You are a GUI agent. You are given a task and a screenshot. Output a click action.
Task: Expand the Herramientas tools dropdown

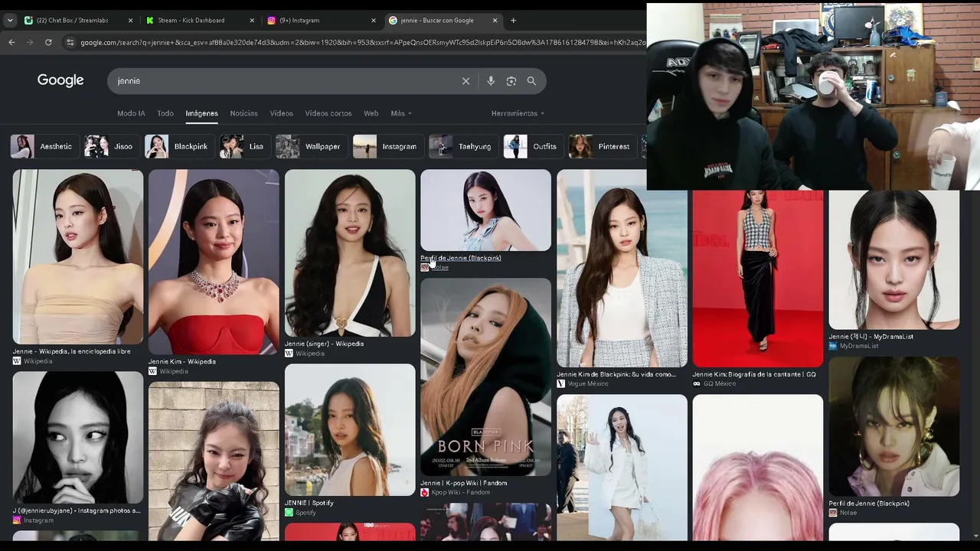tap(518, 113)
